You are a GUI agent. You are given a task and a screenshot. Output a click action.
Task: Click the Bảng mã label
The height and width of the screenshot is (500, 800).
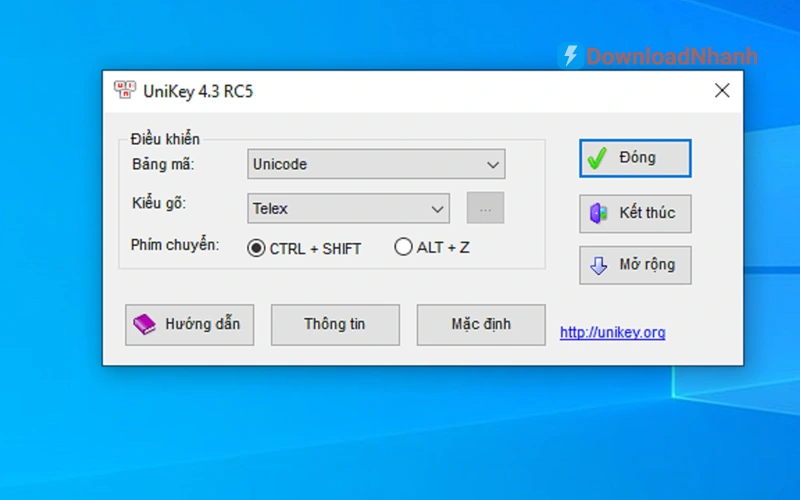[163, 164]
